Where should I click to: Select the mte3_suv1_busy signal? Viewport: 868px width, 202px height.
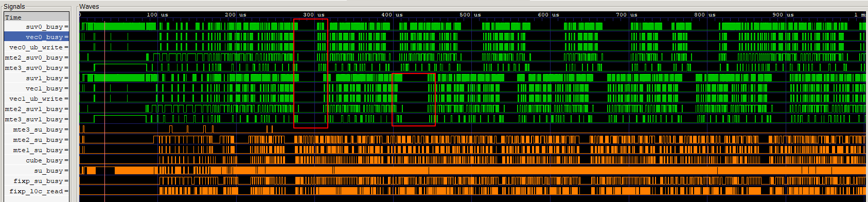37,119
